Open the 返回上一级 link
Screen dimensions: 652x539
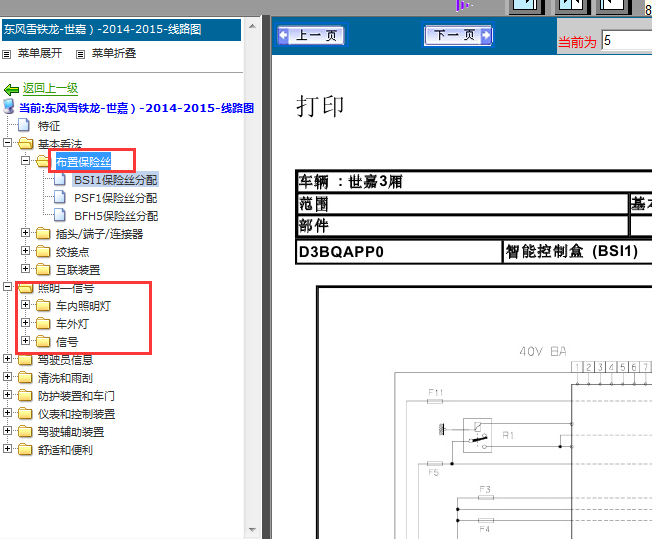click(x=50, y=88)
